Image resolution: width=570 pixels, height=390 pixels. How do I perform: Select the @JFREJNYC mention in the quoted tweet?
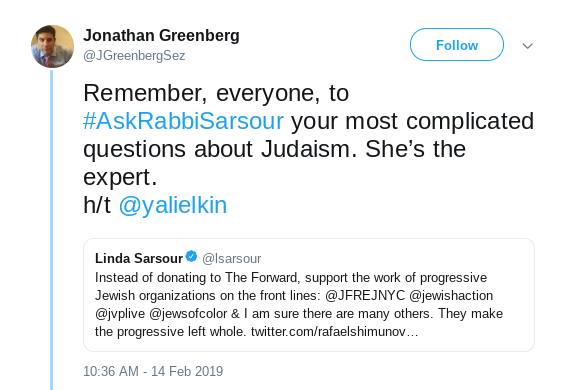(365, 295)
